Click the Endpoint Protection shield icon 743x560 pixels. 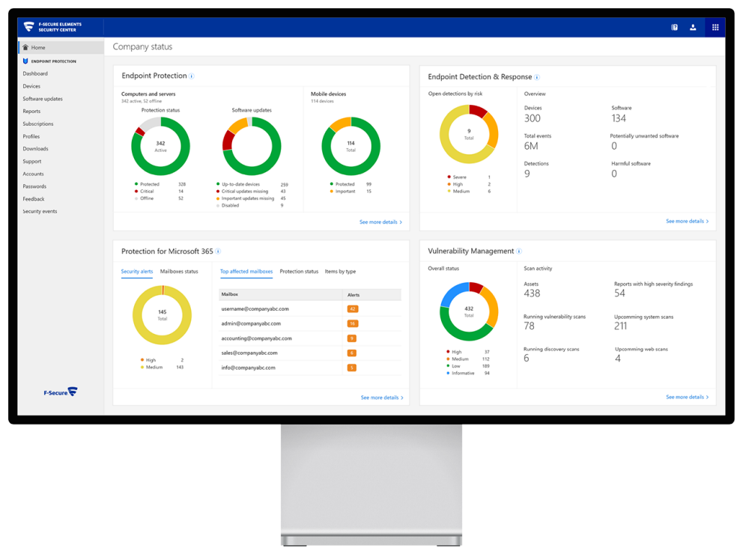click(25, 61)
